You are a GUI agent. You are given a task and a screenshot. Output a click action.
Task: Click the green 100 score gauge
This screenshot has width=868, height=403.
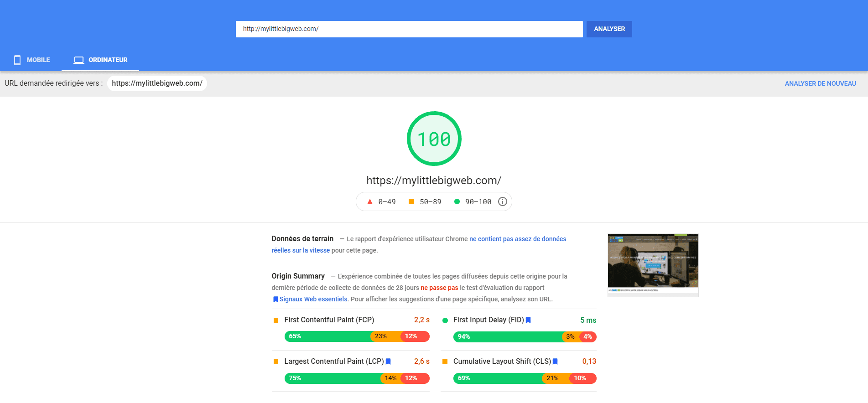click(434, 139)
